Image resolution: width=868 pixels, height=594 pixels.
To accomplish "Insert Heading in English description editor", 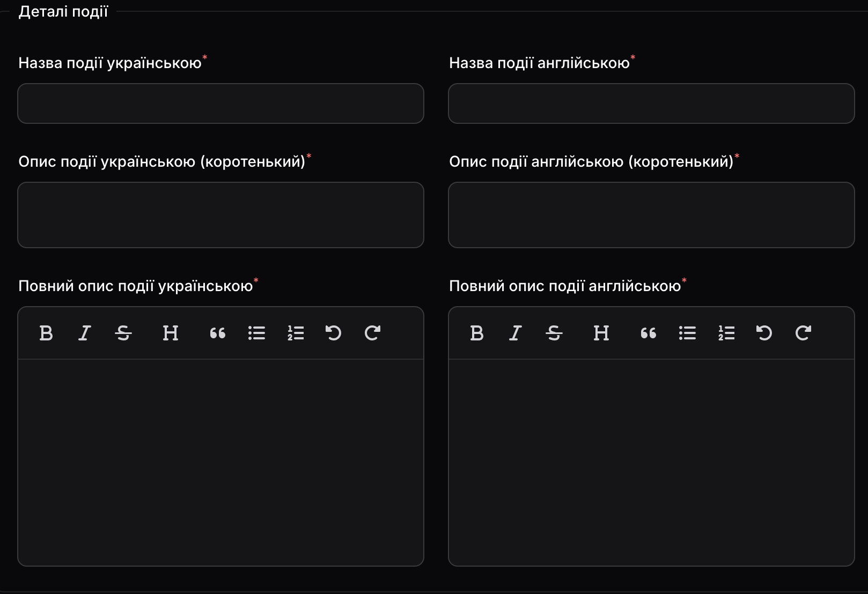I will pos(601,333).
